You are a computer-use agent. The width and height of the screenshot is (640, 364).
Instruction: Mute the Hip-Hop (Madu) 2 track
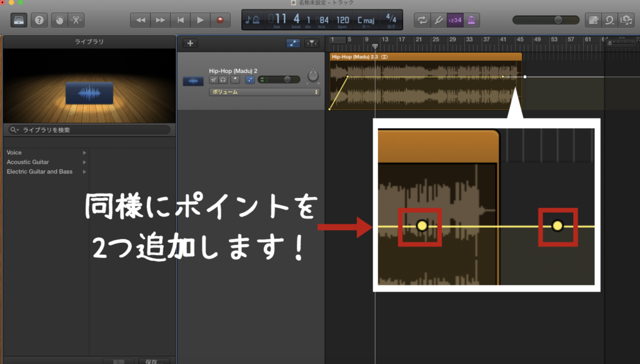(214, 80)
